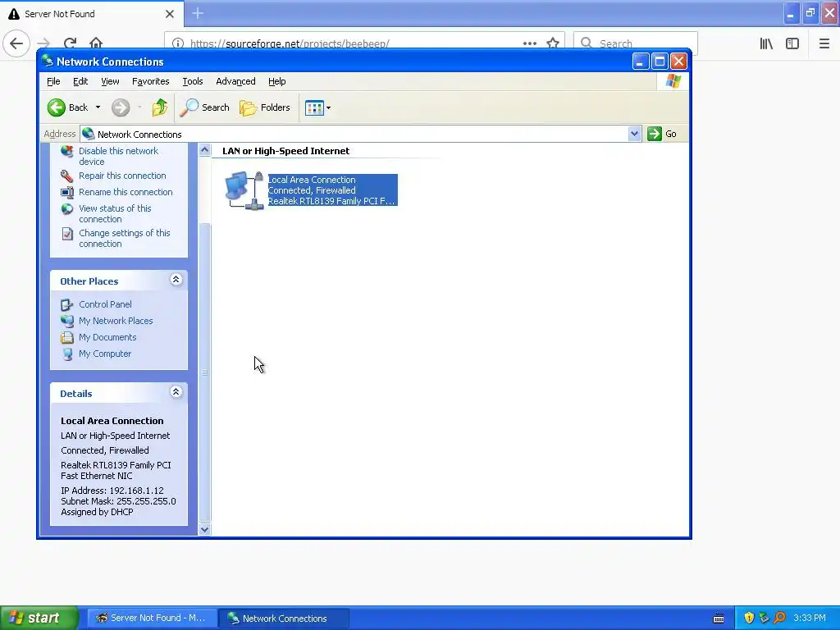Switch to Server Not Found taskbar button
840x630 pixels.
(152, 619)
